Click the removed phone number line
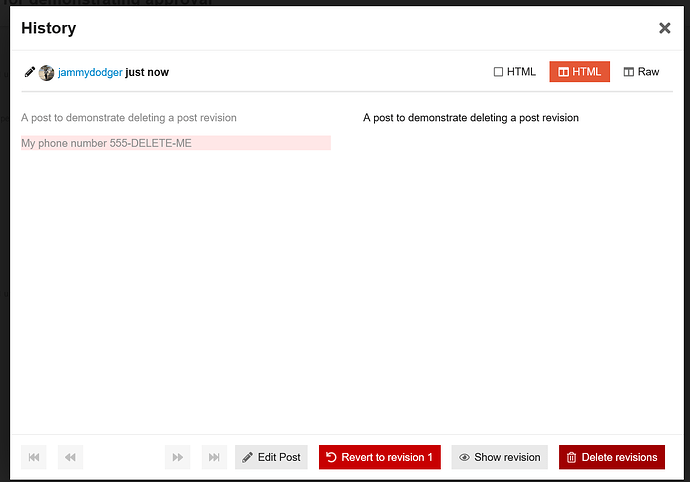This screenshot has height=482, width=690. (176, 143)
